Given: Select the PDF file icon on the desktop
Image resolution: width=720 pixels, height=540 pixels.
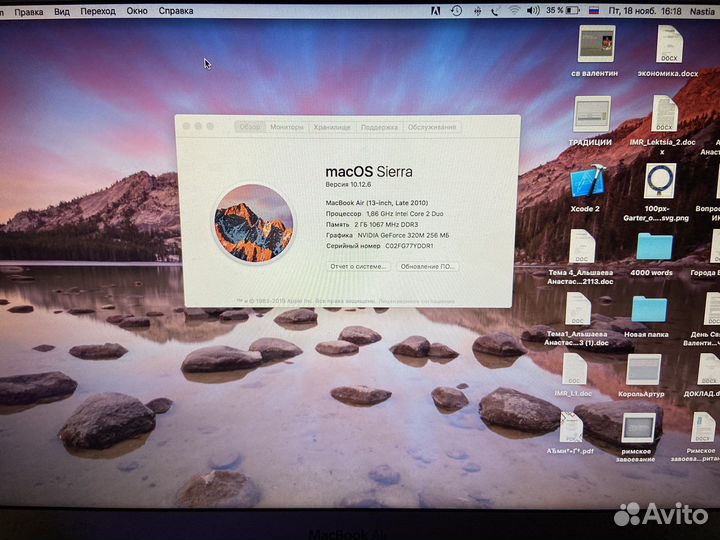Looking at the screenshot, I should [571, 428].
